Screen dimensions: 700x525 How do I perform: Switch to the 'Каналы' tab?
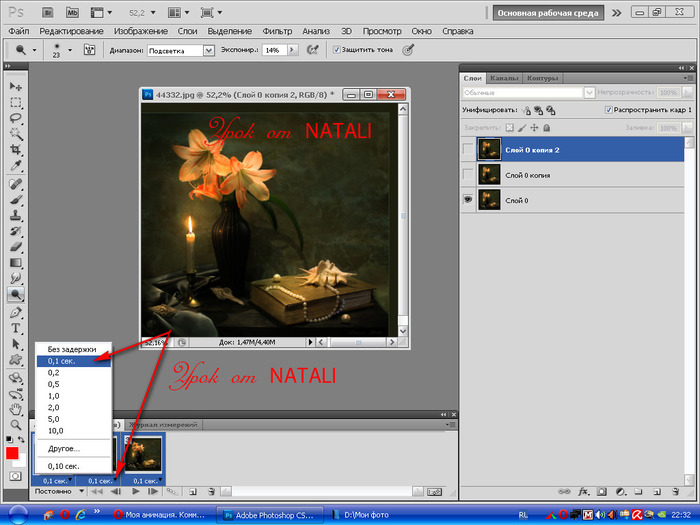(x=504, y=78)
